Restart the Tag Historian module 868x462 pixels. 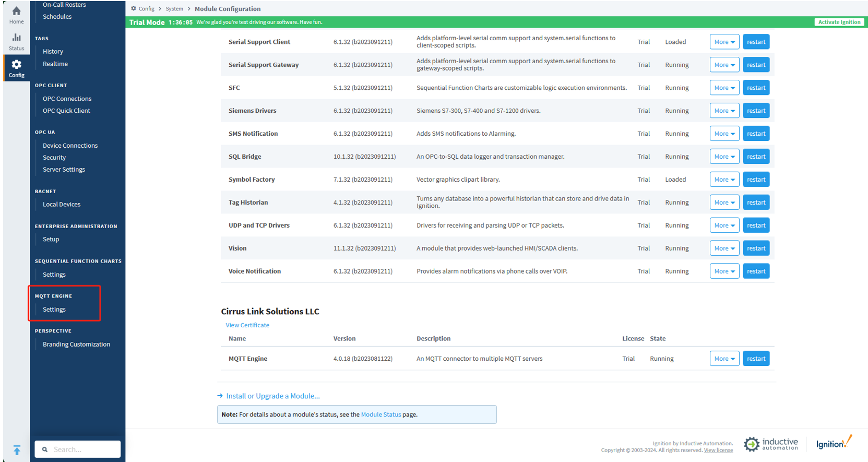click(x=756, y=203)
